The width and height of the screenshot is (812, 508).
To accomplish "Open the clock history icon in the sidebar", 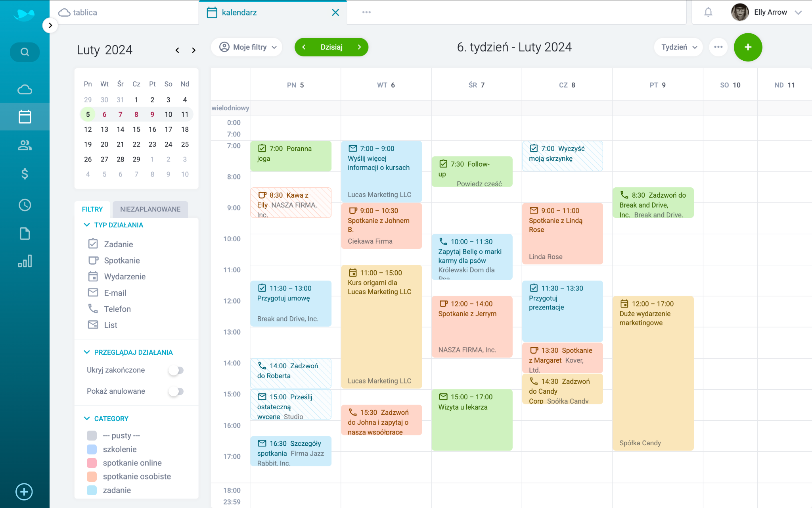I will click(x=25, y=205).
